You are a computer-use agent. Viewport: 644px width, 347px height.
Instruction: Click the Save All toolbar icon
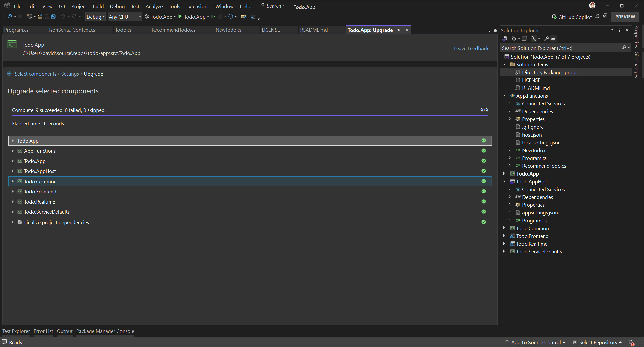tap(53, 17)
